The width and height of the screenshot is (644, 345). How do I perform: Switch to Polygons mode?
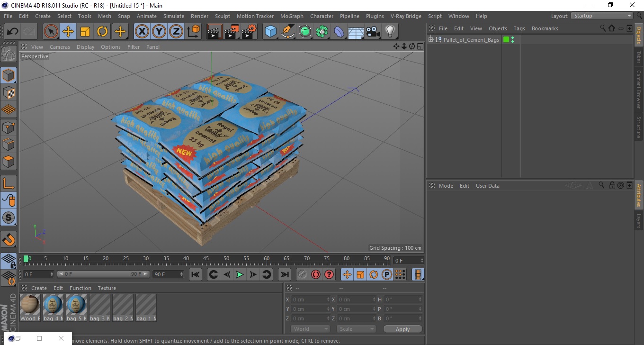(9, 161)
